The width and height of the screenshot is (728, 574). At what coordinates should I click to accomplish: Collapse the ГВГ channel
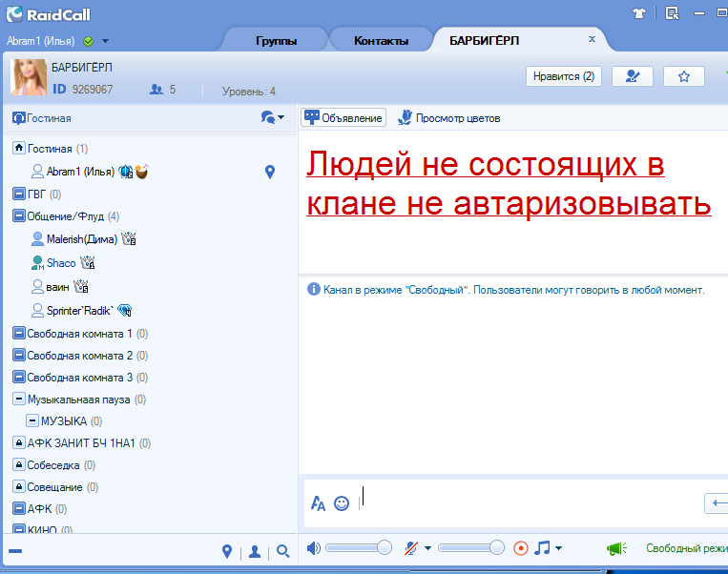(18, 194)
